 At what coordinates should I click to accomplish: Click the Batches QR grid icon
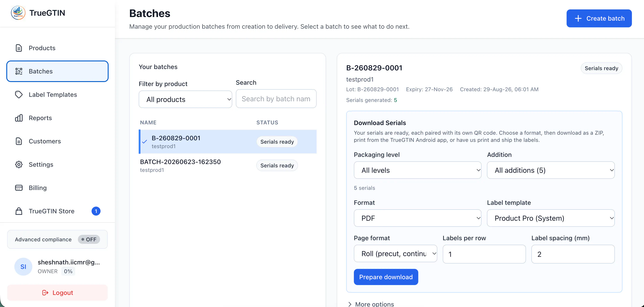tap(19, 71)
